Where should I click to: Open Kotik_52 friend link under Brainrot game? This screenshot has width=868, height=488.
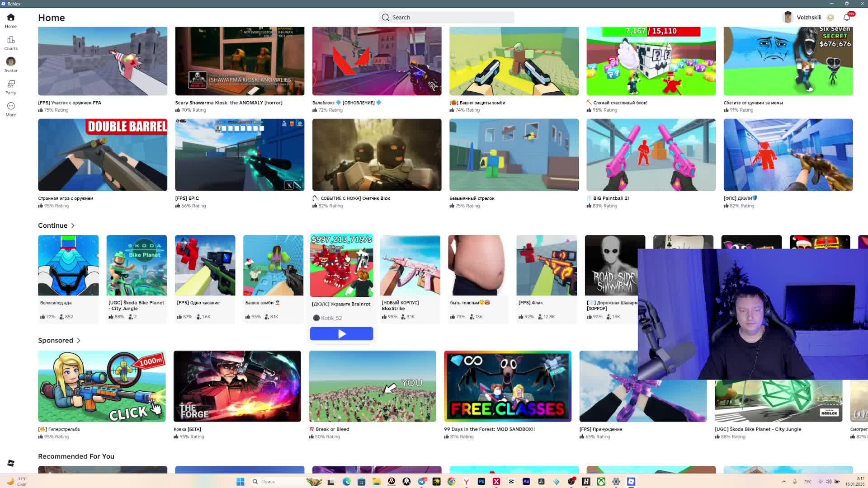point(331,318)
